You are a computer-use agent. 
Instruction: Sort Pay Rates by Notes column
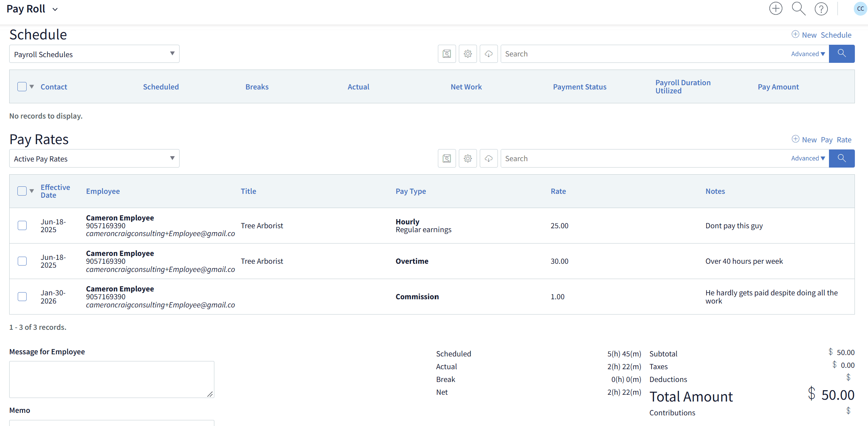715,191
